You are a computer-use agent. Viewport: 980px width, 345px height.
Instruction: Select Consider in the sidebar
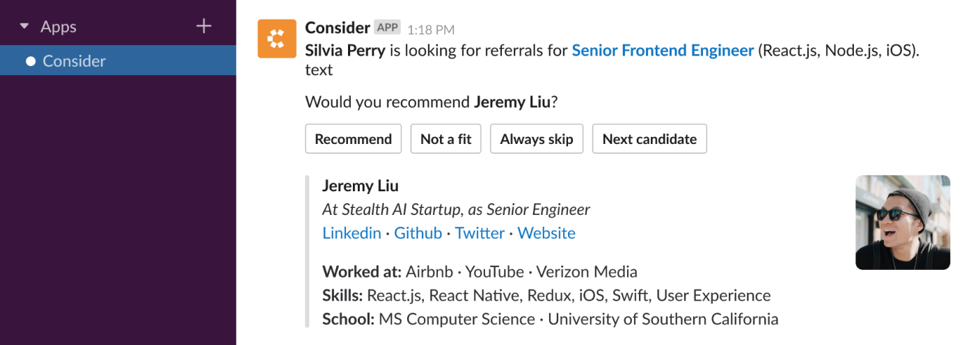point(118,61)
